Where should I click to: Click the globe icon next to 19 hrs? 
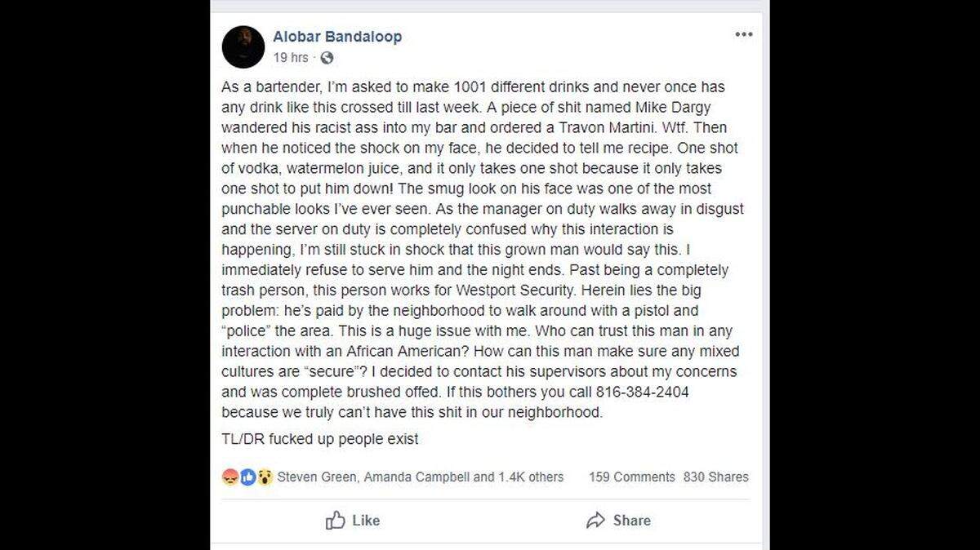(x=325, y=57)
